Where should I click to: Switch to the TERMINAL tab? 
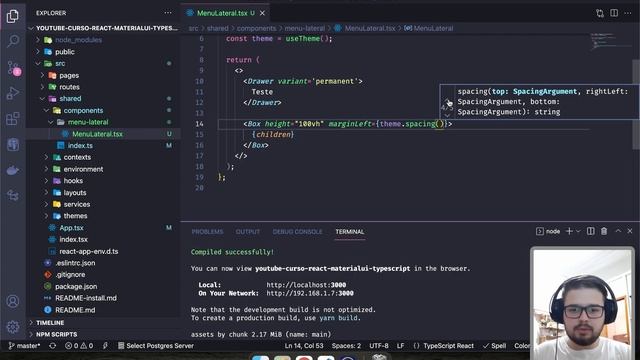point(349,231)
